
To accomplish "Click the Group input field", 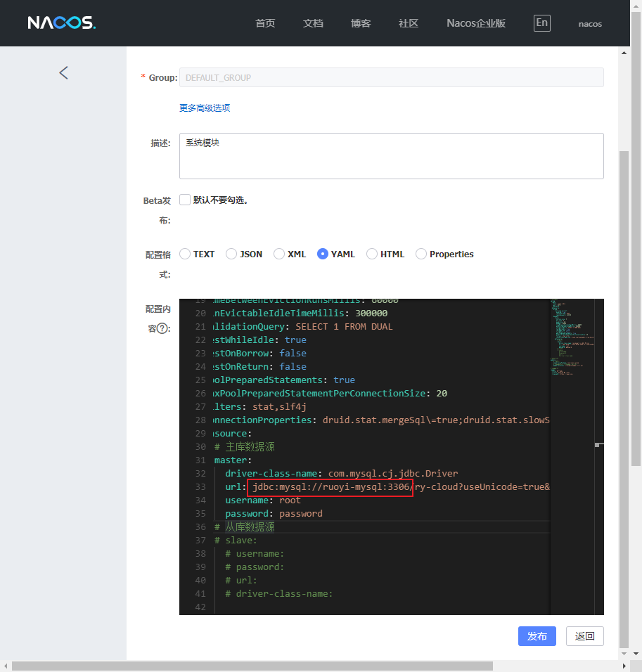I will 391,77.
